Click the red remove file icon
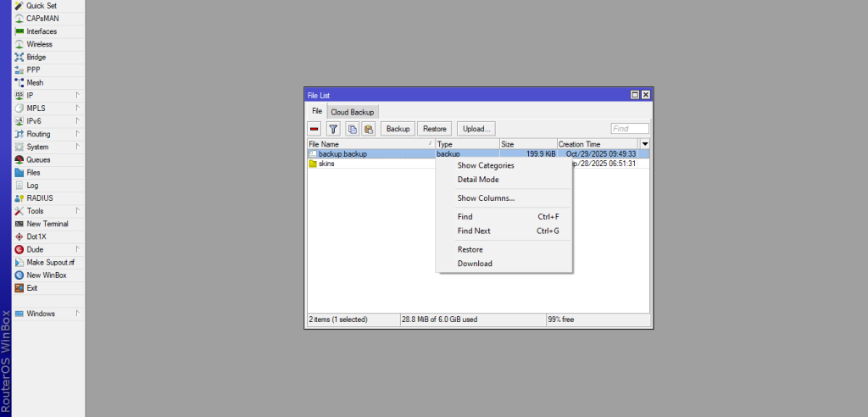 (x=314, y=129)
